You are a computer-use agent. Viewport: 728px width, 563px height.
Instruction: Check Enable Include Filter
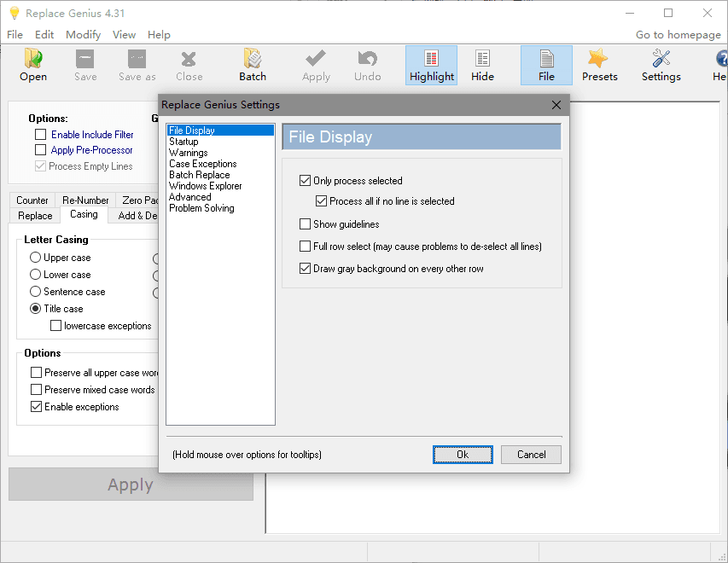(40, 135)
